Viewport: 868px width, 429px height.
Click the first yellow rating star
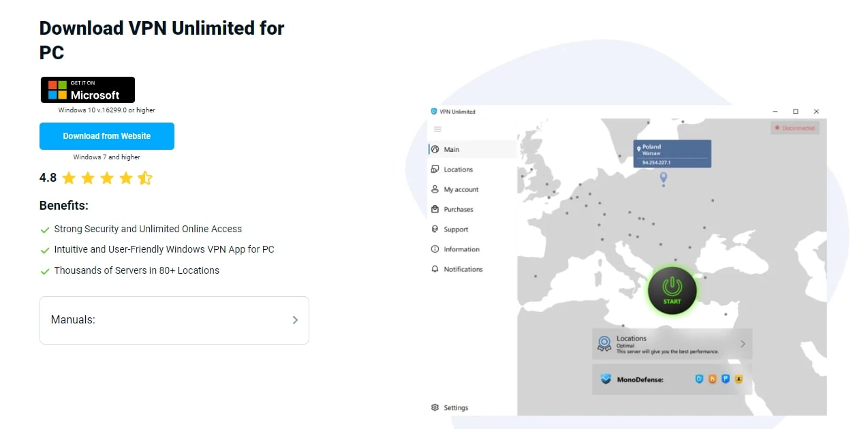69,178
